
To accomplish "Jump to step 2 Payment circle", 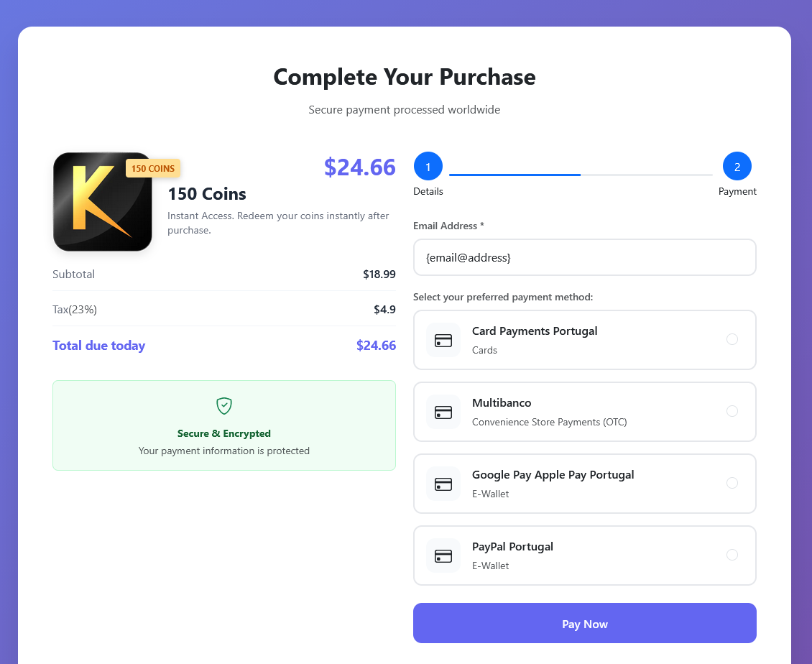I will 737,167.
